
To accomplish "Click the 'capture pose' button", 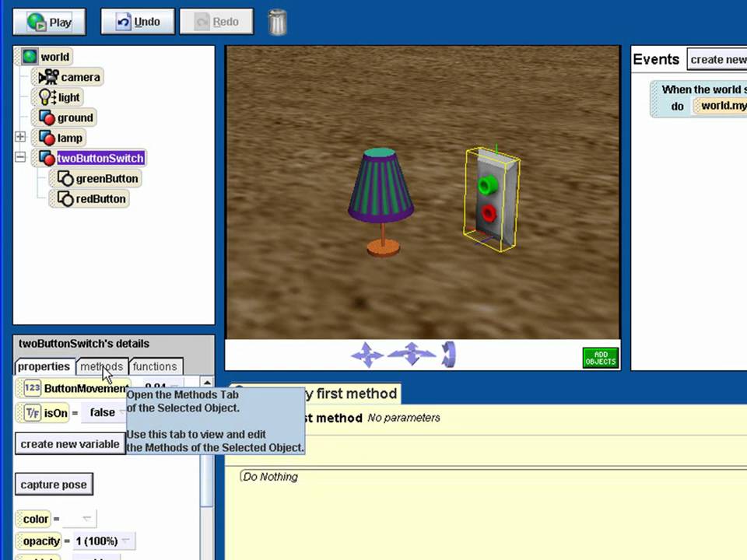I will 54,485.
